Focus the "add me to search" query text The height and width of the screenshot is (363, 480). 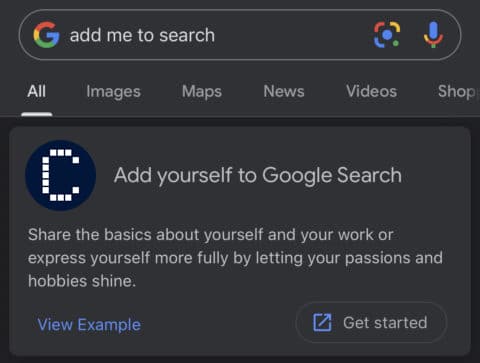[x=142, y=35]
